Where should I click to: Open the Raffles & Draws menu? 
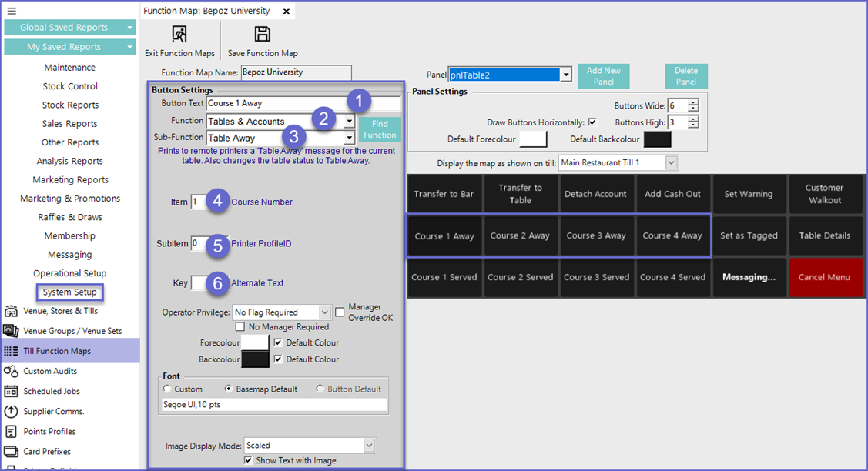coord(70,217)
